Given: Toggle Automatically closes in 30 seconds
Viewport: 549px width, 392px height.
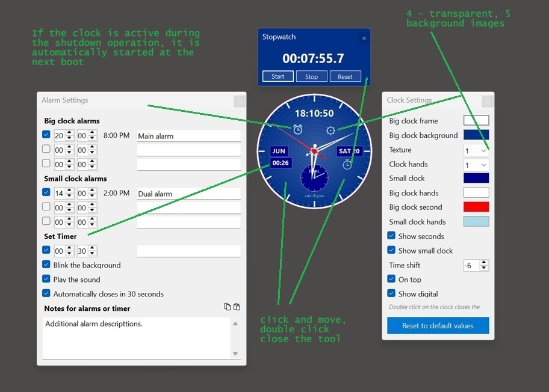Looking at the screenshot, I should pos(46,293).
